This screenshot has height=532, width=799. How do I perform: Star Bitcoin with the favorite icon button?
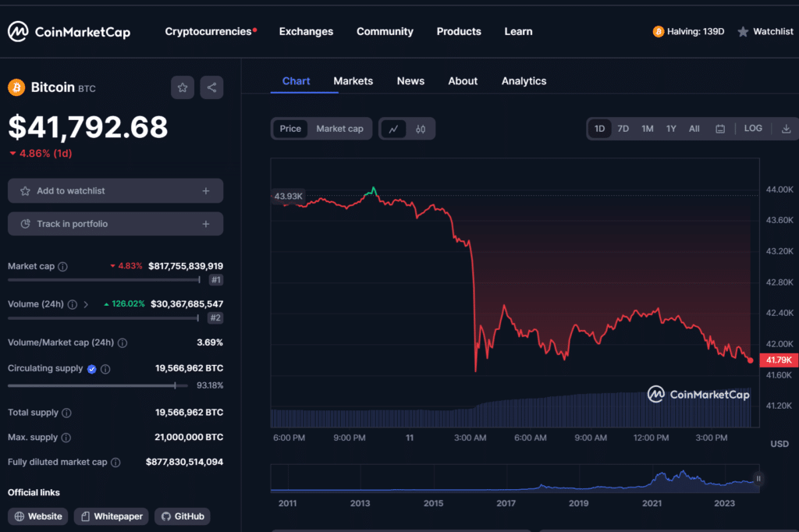(x=183, y=87)
